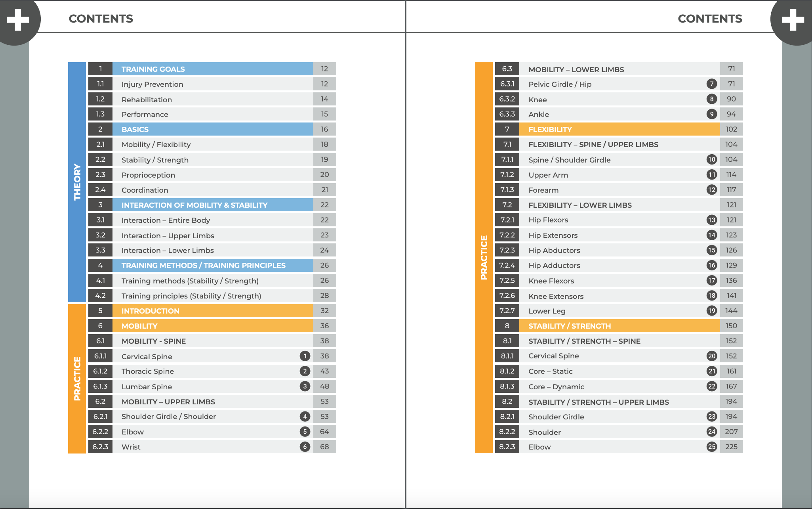Go to the Injury Prevention entry
Viewport: 812px width, 509px height.
152,84
